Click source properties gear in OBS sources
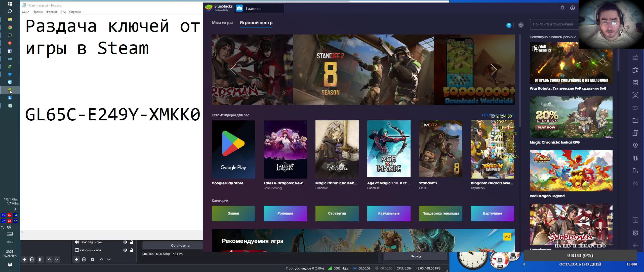 tap(93, 259)
